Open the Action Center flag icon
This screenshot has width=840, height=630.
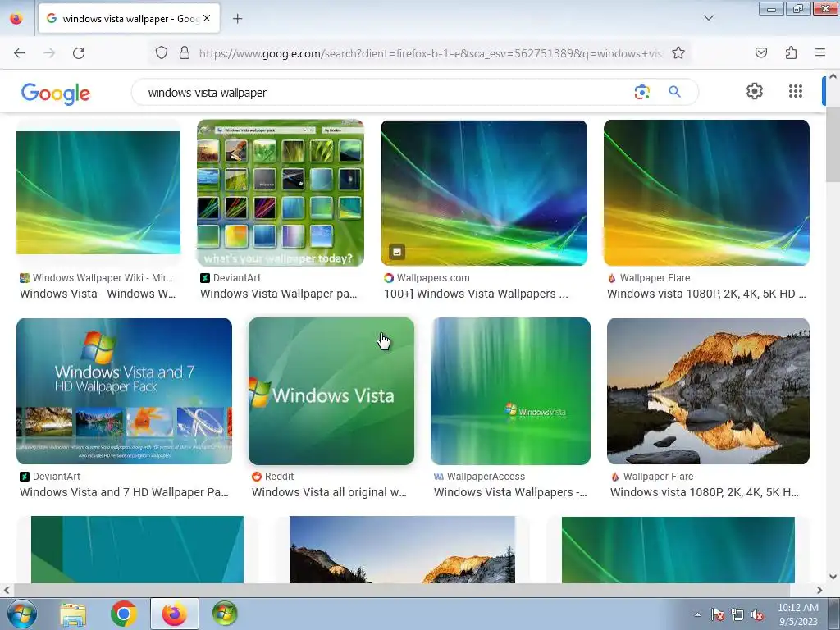[717, 614]
